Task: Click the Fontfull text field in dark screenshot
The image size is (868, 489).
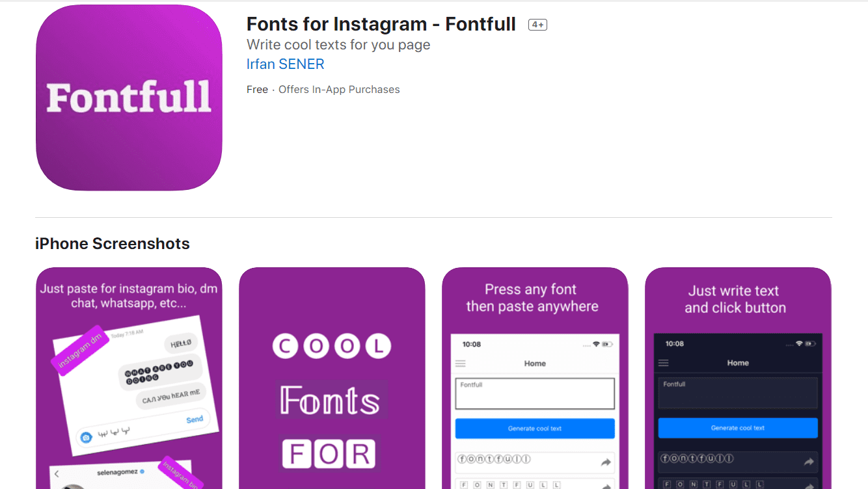Action: (738, 393)
